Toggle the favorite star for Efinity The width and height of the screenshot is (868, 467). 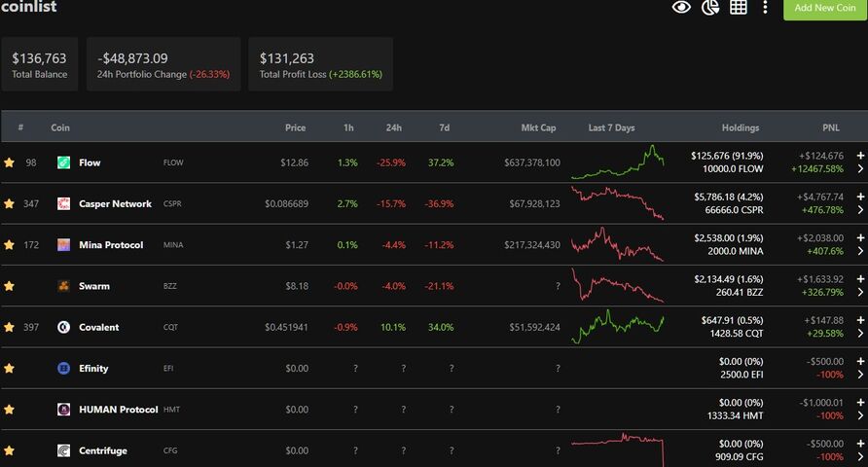coord(9,368)
